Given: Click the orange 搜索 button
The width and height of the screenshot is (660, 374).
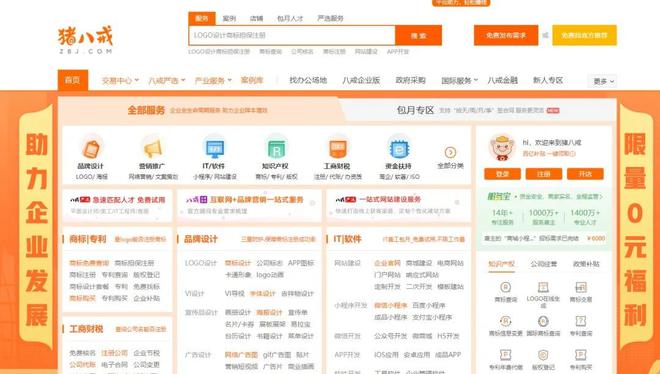Looking at the screenshot, I should [418, 35].
